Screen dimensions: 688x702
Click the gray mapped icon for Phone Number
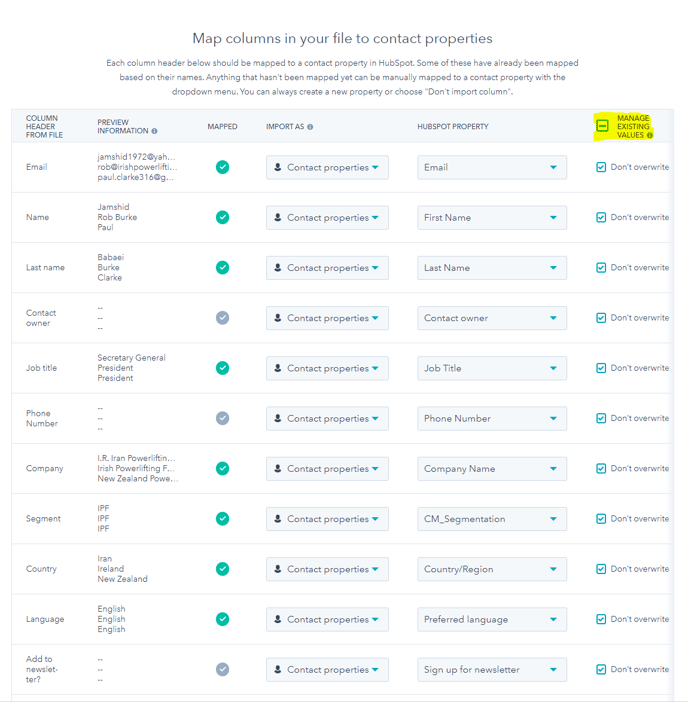pos(222,418)
